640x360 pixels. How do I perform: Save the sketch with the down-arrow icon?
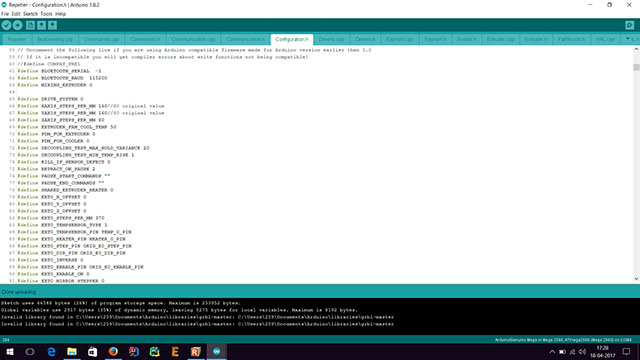[x=52, y=25]
